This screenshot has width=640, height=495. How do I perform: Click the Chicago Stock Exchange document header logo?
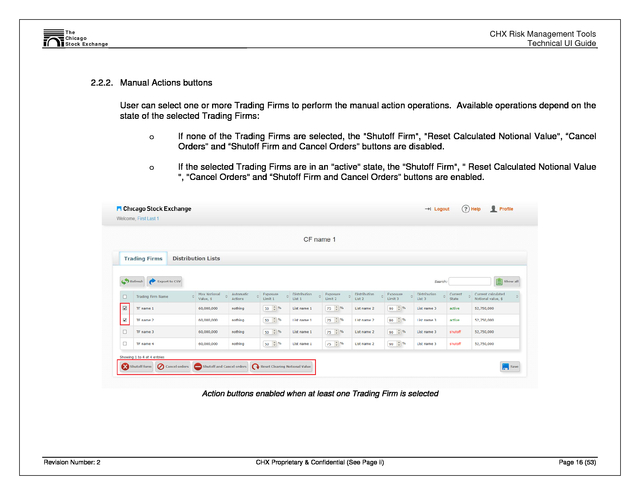click(x=76, y=38)
